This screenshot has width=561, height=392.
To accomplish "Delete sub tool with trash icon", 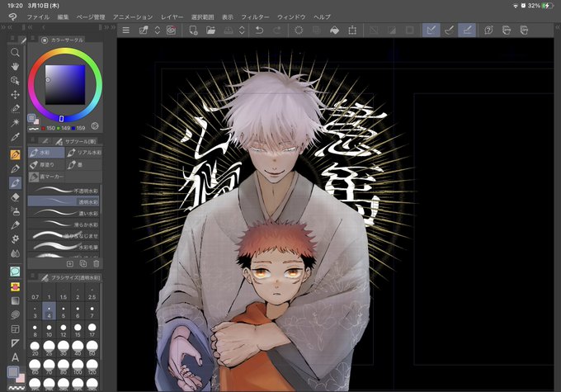I will click(97, 264).
